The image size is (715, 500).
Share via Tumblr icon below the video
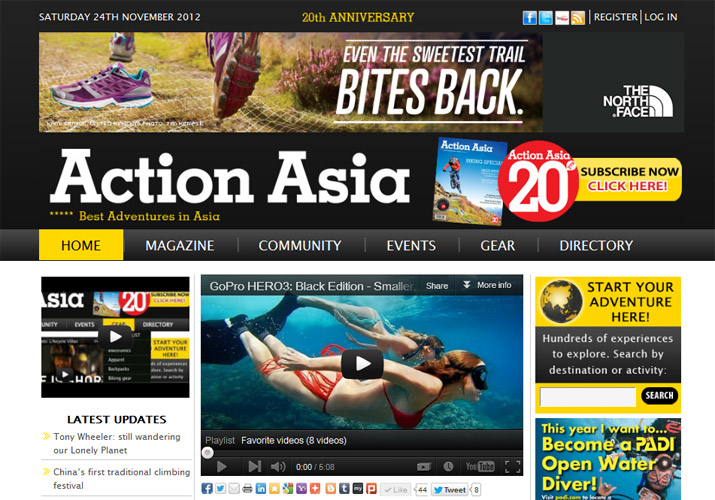point(343,489)
